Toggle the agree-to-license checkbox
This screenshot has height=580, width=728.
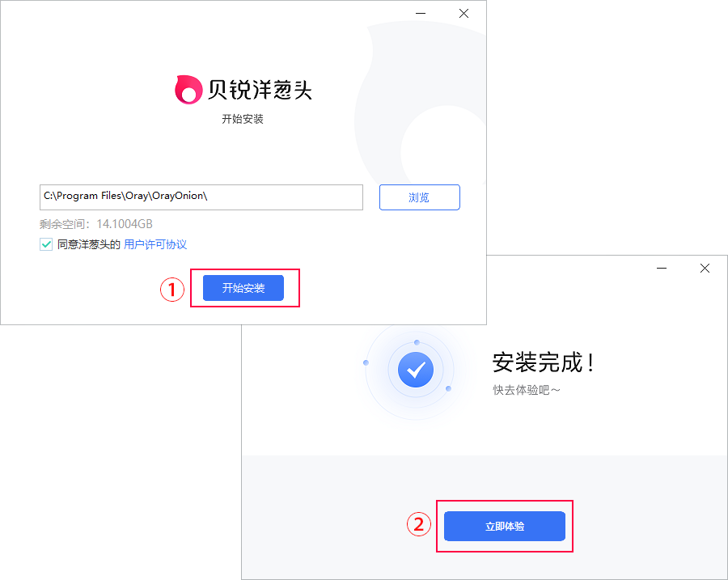[46, 244]
